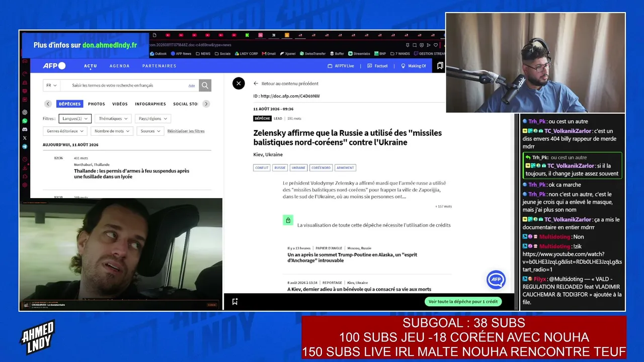Open the AFP chat bubble widget

[496, 280]
